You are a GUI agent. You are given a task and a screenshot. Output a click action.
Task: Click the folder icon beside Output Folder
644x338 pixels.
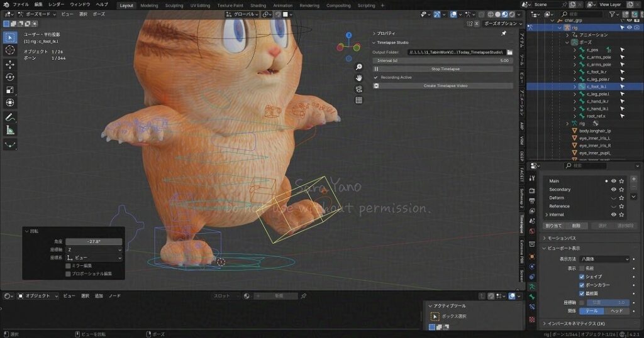(510, 52)
